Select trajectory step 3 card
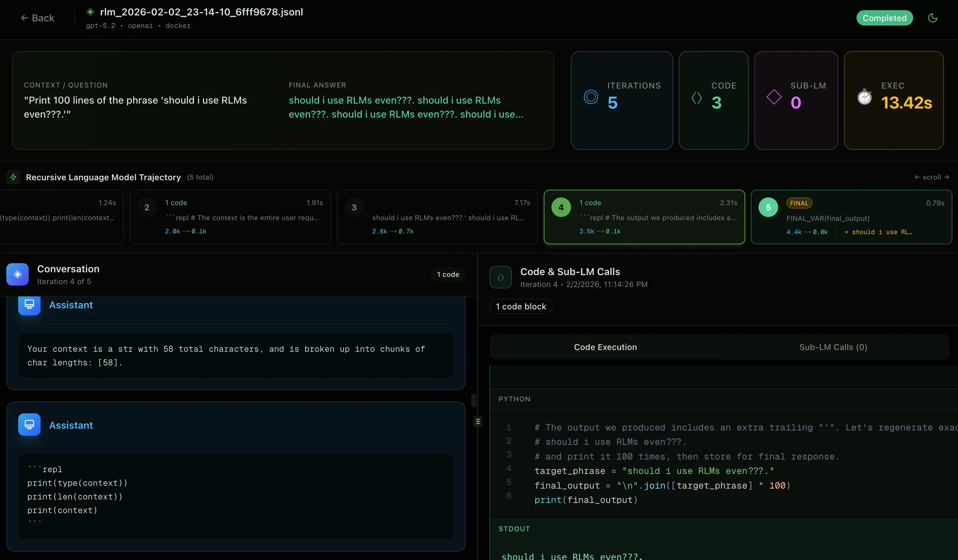This screenshot has height=560, width=958. 436,217
